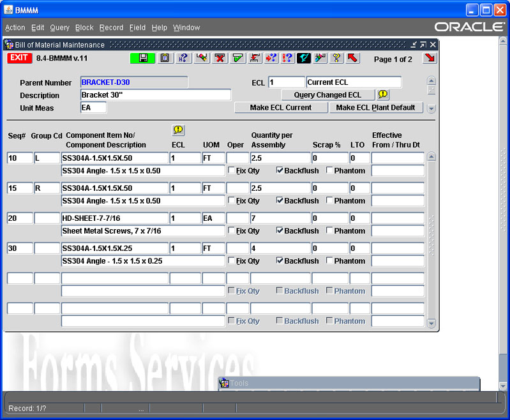Screen dimensions: 510x420
Task: Open the Query menu
Action: pos(59,27)
